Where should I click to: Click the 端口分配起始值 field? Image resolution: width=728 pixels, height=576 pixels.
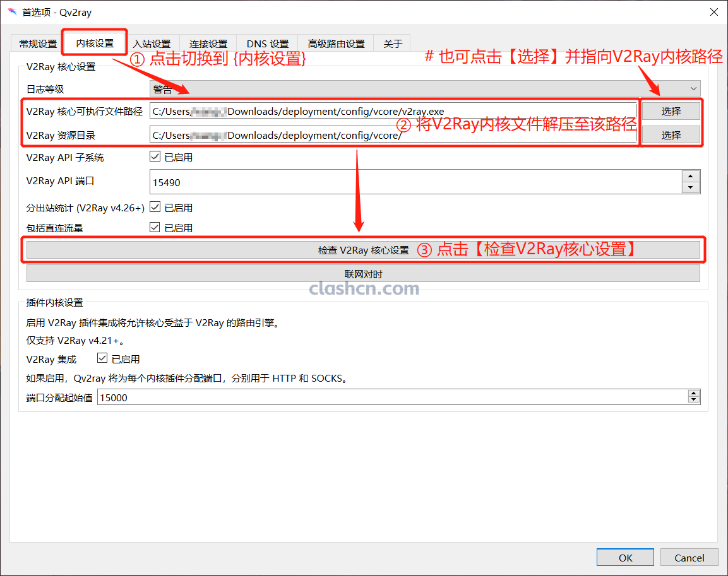tap(392, 397)
